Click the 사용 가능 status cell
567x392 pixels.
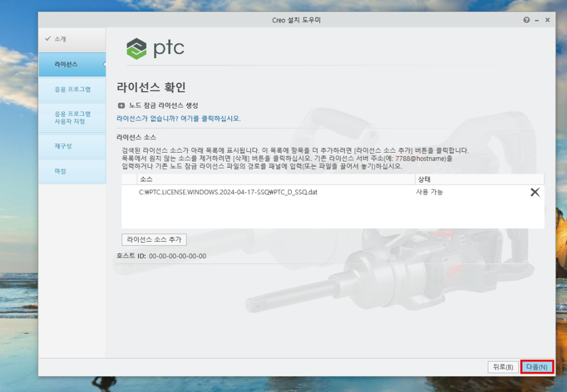coord(429,192)
